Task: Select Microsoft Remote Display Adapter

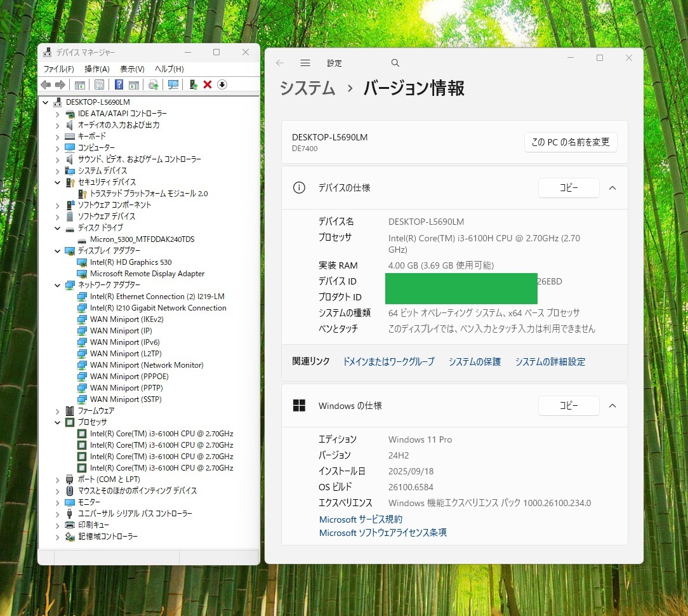Action: coord(147,274)
